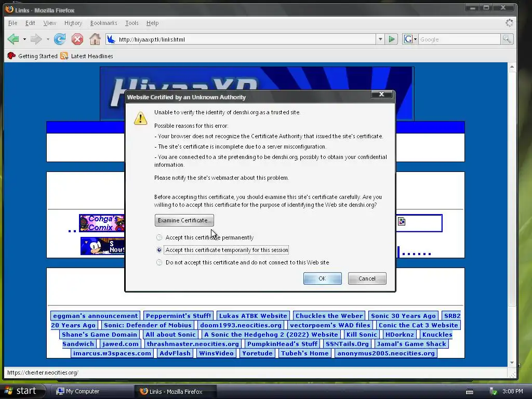This screenshot has width=532, height=399.
Task: Select Accept this certificate permanently
Action: pos(206,237)
